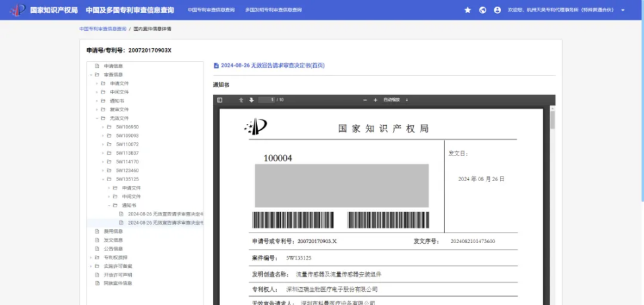The image size is (644, 305).
Task: Zoom in the PDF document
Action: coord(376,100)
